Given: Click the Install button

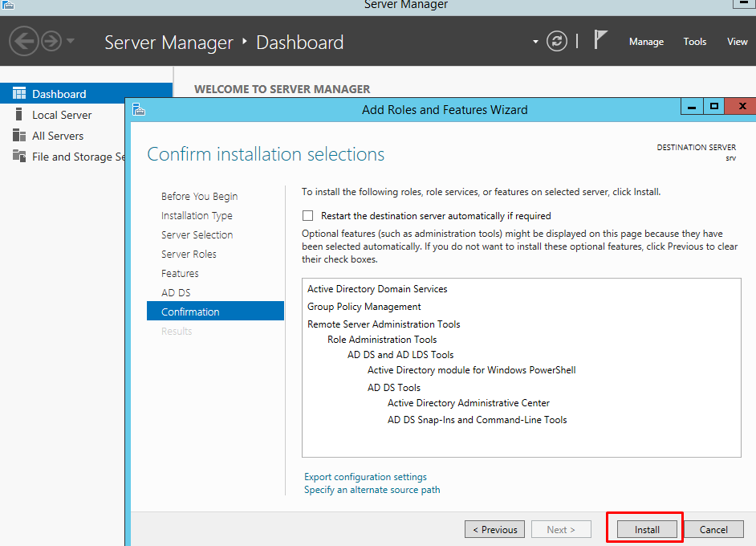Looking at the screenshot, I should tap(647, 530).
